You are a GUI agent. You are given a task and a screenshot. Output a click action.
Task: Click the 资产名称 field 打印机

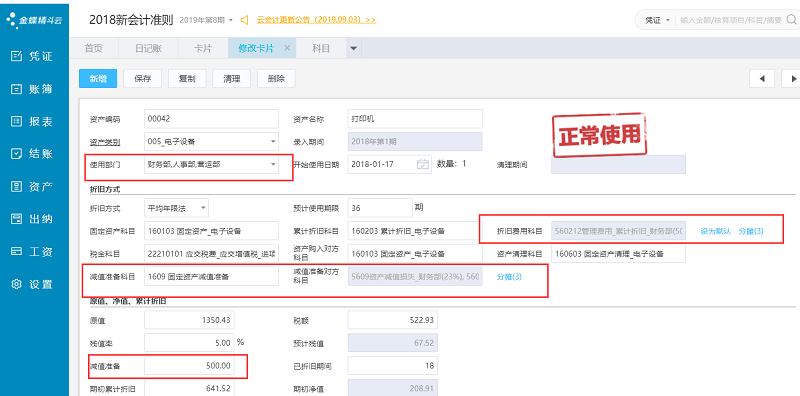click(415, 118)
